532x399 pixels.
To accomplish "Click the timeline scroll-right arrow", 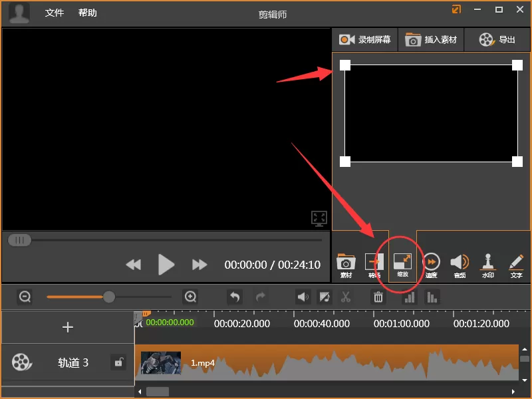I will click(513, 392).
